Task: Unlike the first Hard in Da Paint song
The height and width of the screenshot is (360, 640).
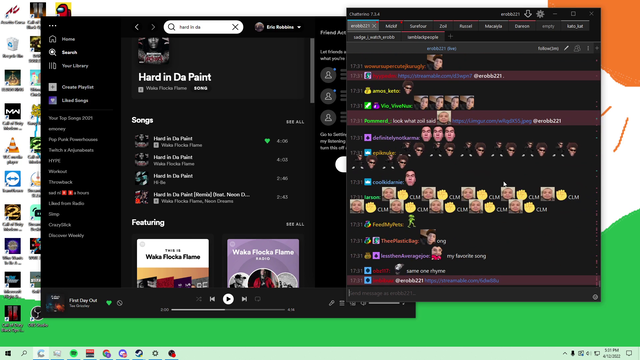Action: click(267, 141)
